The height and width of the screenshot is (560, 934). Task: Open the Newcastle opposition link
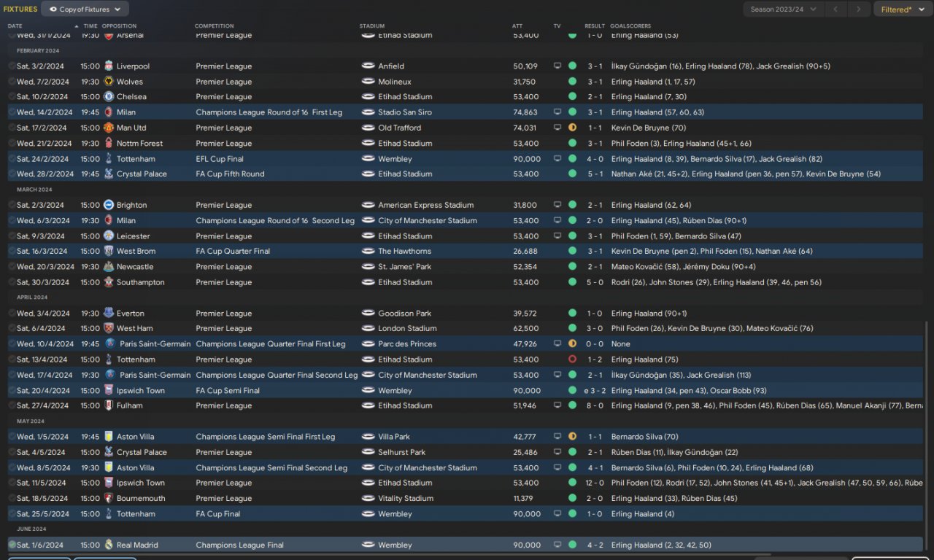[x=135, y=267]
